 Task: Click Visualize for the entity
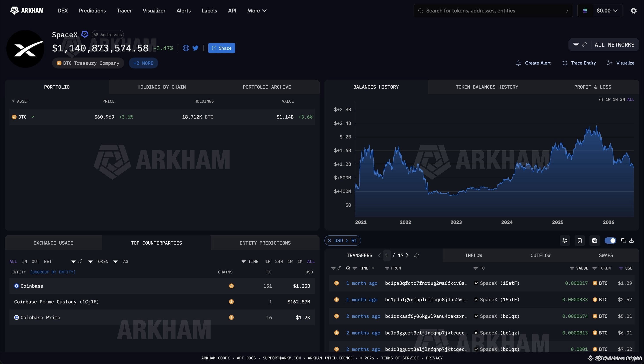coord(621,63)
